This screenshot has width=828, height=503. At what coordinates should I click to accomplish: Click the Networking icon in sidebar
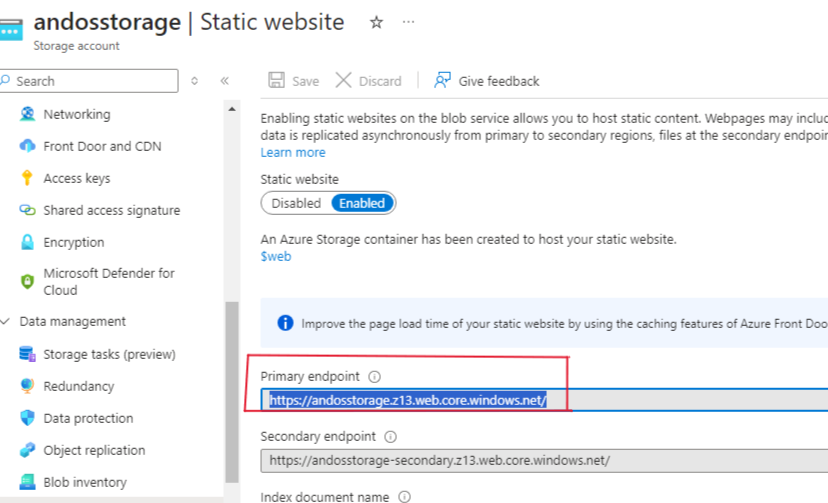(x=27, y=114)
